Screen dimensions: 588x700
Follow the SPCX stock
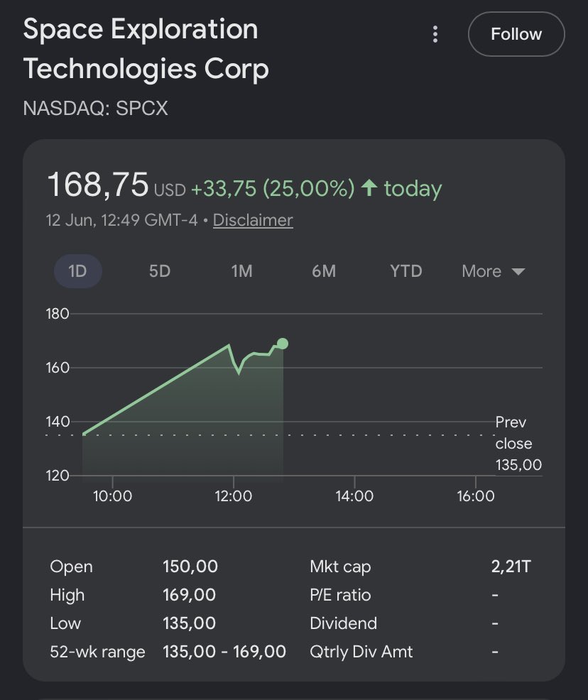tap(516, 34)
